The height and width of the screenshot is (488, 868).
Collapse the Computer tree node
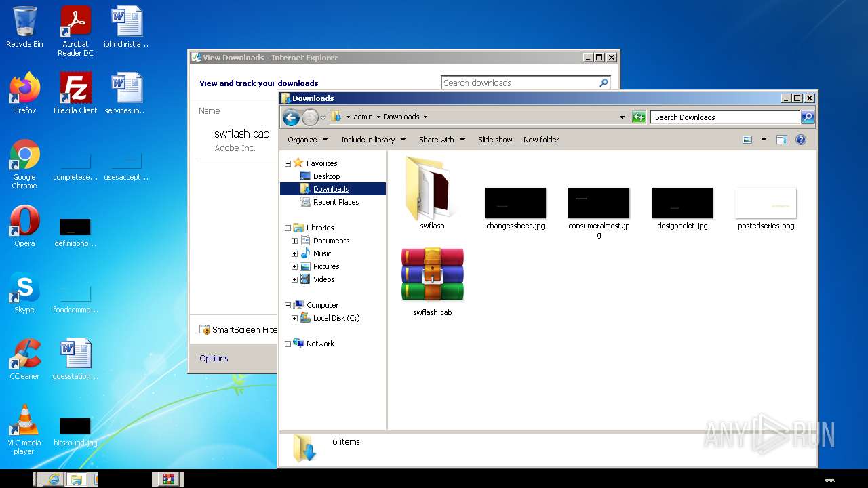coord(288,305)
